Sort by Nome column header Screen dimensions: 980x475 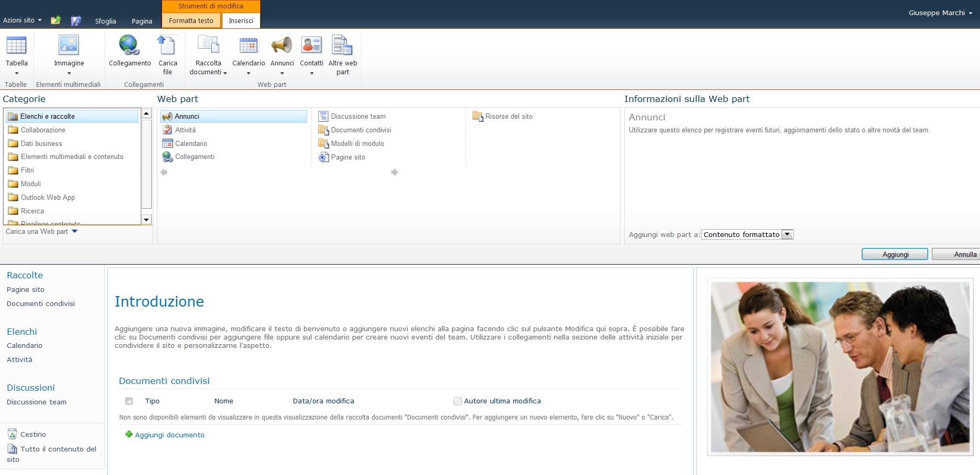[224, 401]
